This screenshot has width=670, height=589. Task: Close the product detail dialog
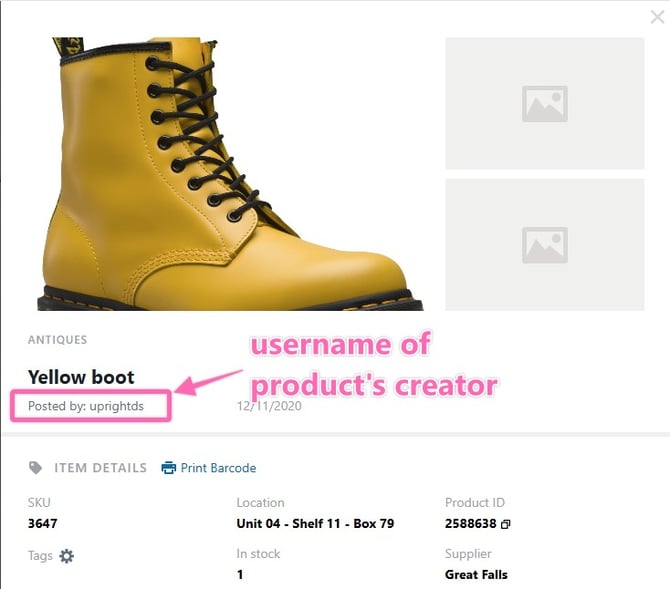click(x=657, y=17)
